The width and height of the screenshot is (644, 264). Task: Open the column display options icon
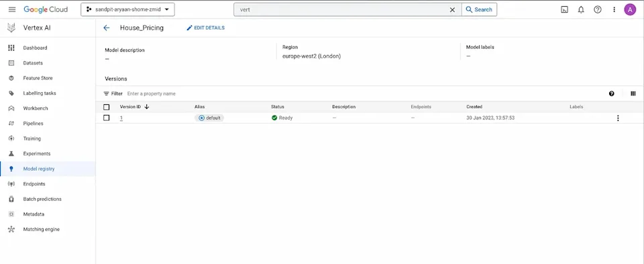pyautogui.click(x=633, y=94)
